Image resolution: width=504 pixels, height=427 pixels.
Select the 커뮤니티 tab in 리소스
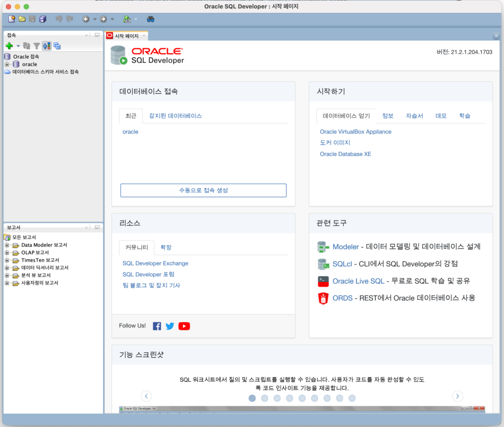tap(137, 247)
